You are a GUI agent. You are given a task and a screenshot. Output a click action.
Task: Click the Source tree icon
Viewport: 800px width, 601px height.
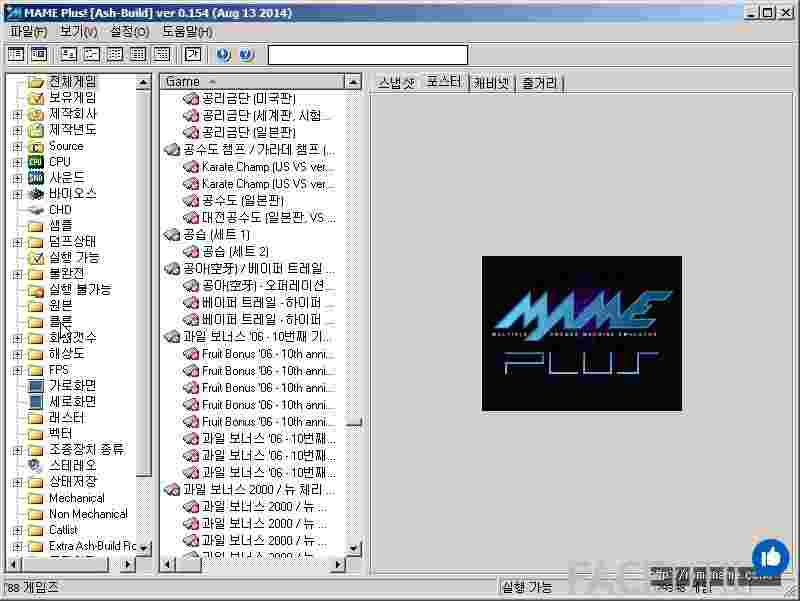click(x=36, y=146)
